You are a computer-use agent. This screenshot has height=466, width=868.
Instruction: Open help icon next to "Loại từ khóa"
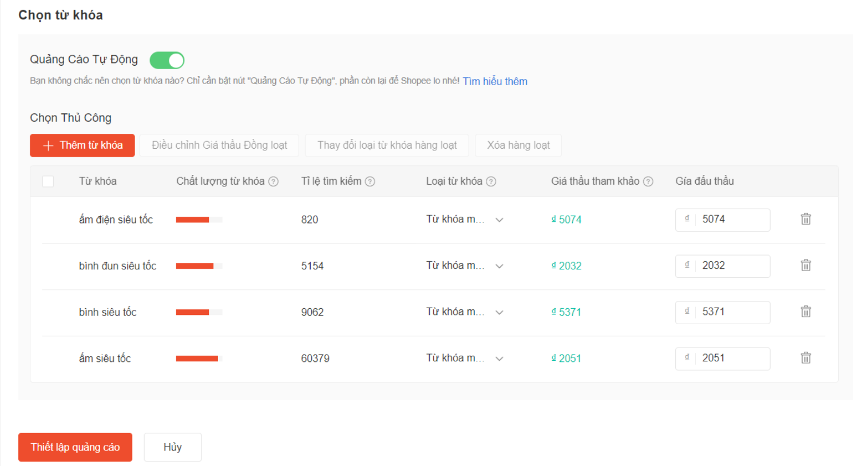pyautogui.click(x=491, y=181)
